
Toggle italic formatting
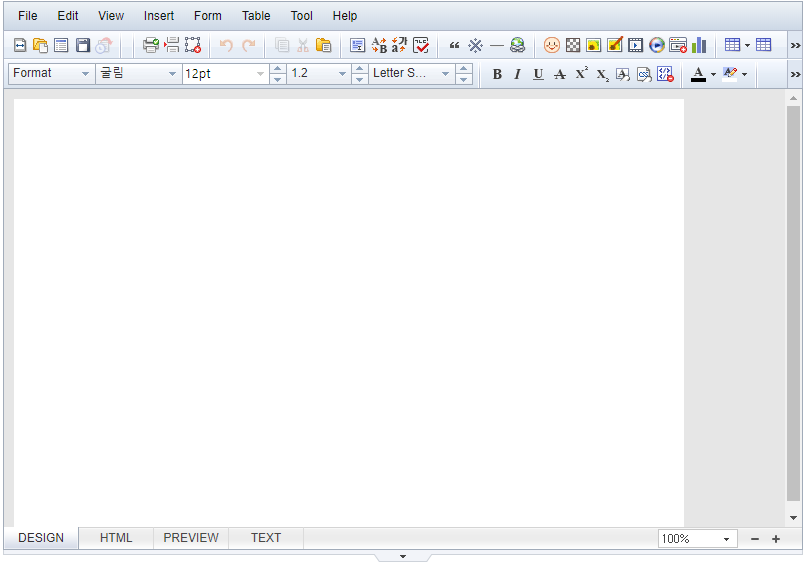[517, 74]
